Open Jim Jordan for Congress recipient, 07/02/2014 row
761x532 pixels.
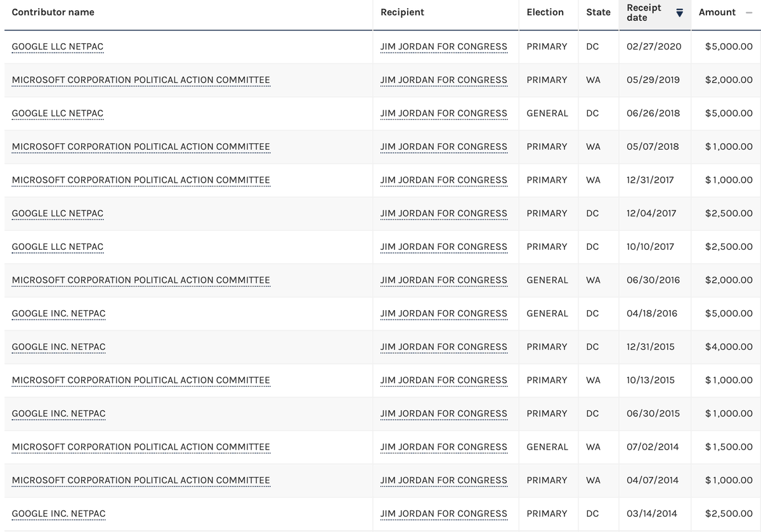pos(444,447)
